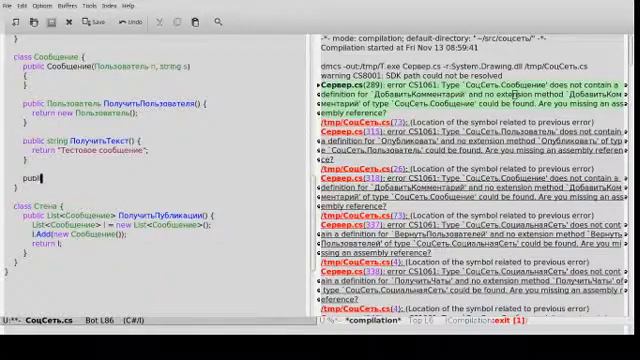The height and width of the screenshot is (360, 640).
Task: Open the Help menu
Action: point(128,6)
